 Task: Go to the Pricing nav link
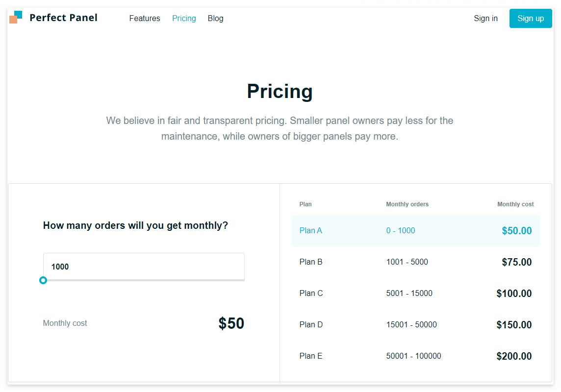point(184,18)
